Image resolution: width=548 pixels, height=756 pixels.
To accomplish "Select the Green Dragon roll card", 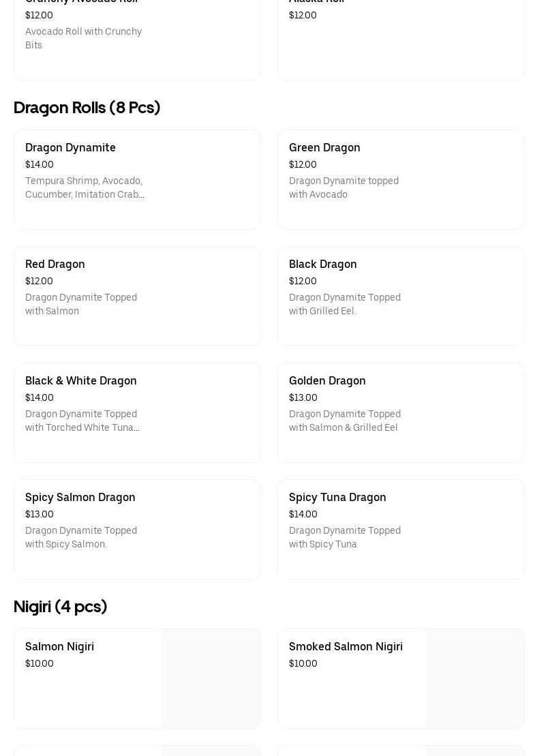I will coord(401,179).
